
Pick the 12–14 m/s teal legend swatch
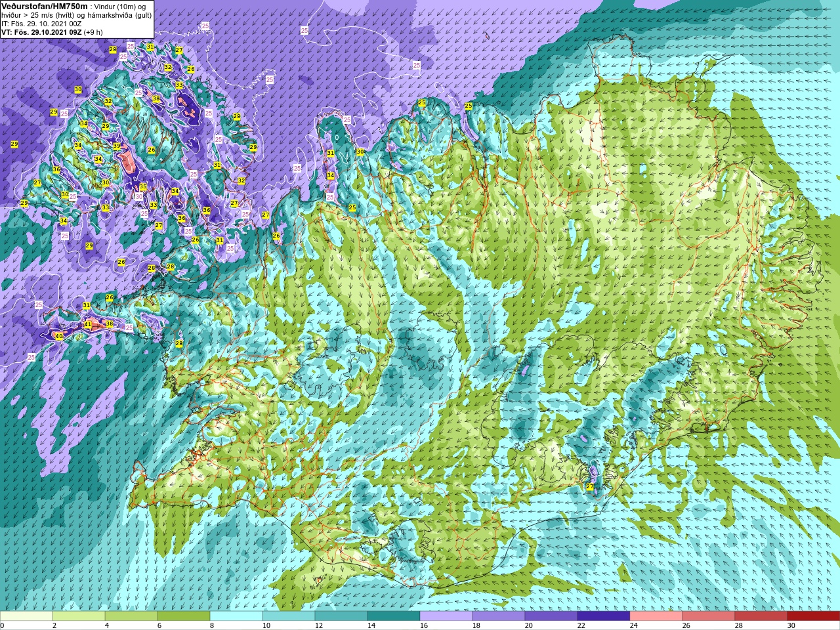coord(341,616)
